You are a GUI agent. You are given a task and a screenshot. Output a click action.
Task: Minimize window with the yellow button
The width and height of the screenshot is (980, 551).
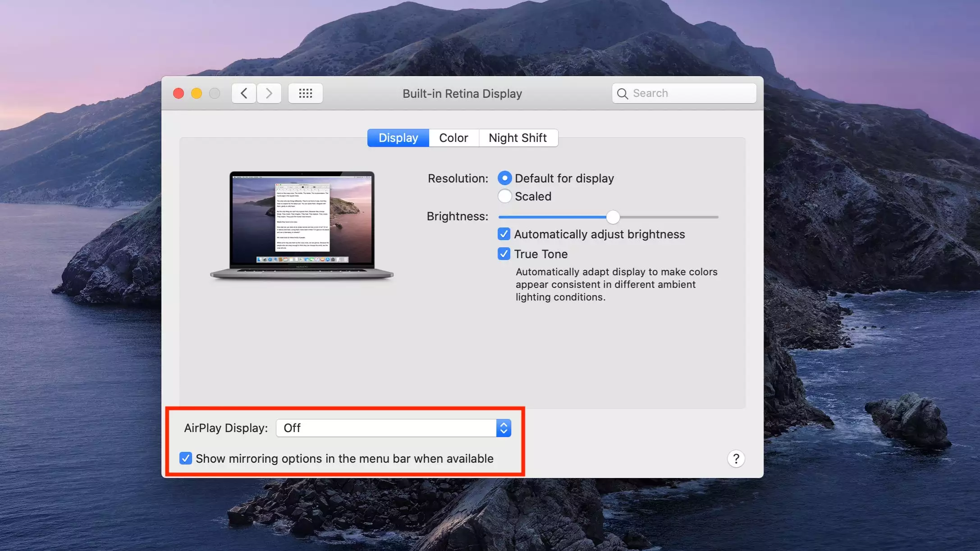coord(197,93)
